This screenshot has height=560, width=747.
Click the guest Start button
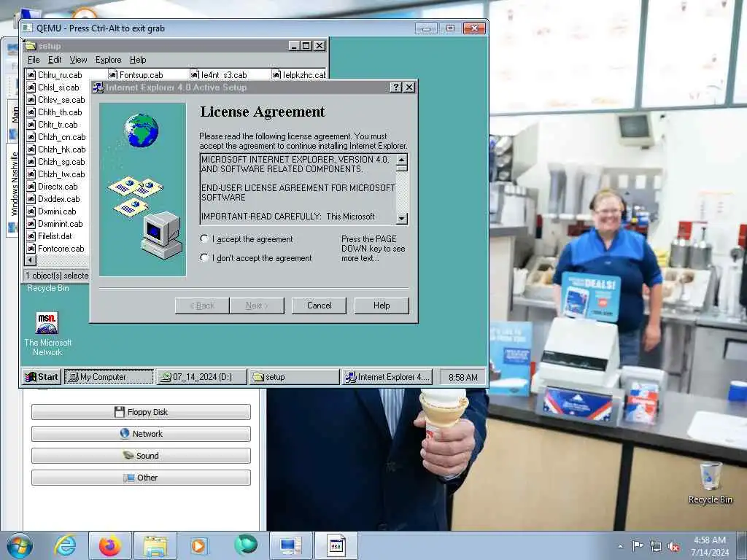[42, 377]
